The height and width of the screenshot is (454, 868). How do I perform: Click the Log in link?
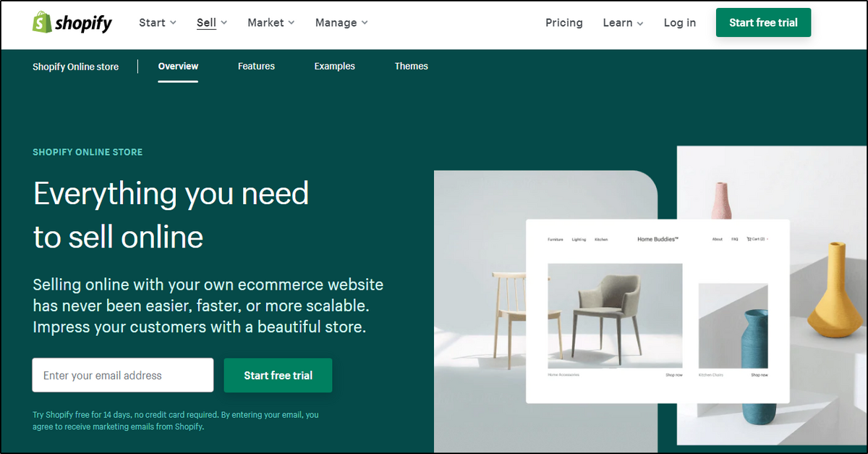[x=680, y=22]
